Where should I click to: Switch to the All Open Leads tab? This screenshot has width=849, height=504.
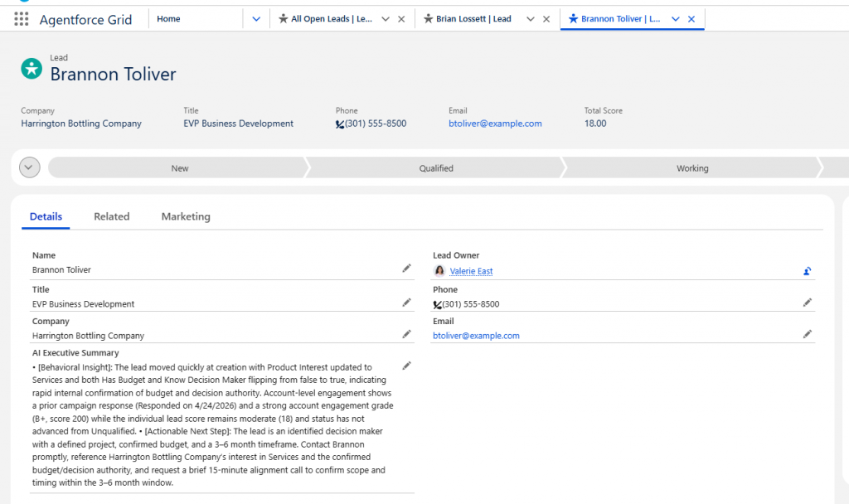point(332,19)
